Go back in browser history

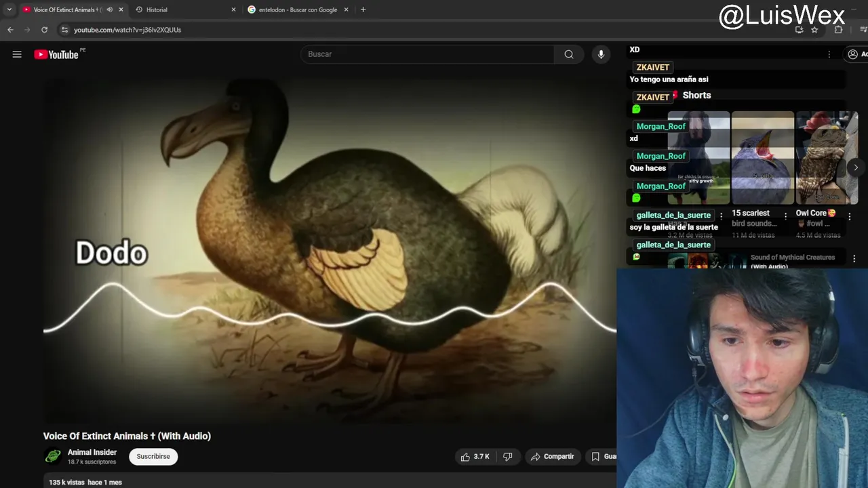pos(10,30)
